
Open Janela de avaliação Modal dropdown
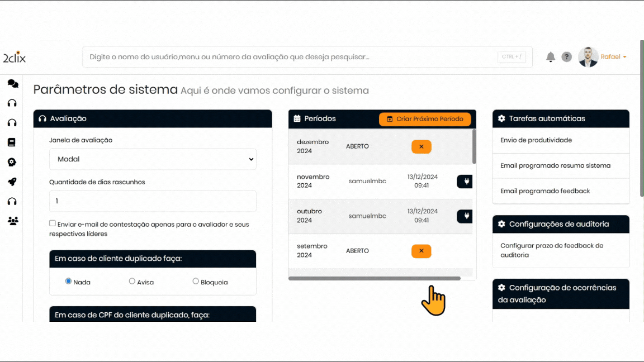pyautogui.click(x=153, y=159)
